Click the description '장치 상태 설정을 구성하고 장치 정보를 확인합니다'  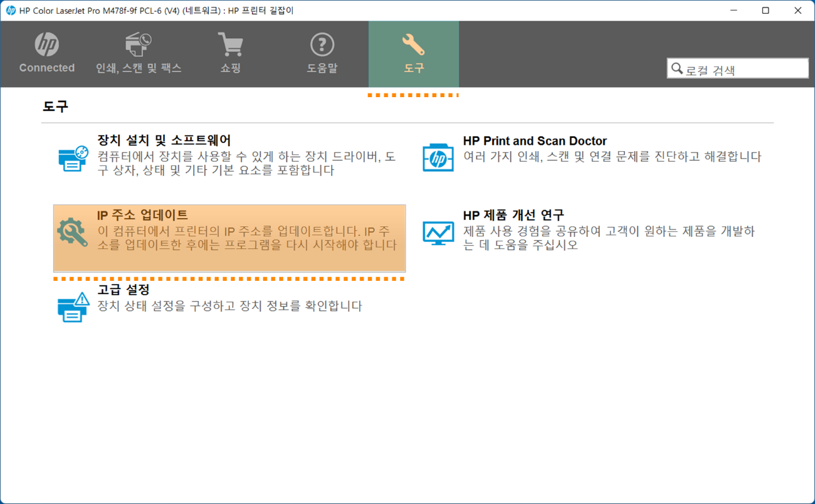pos(229,307)
